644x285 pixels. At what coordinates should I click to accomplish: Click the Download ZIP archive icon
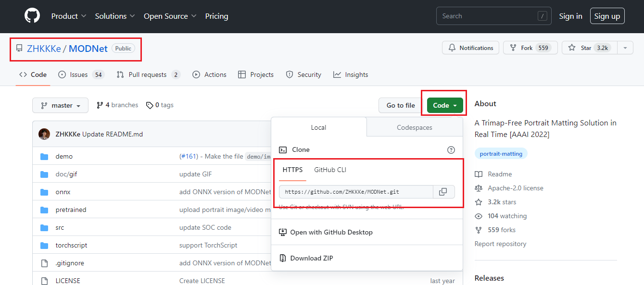pos(283,258)
